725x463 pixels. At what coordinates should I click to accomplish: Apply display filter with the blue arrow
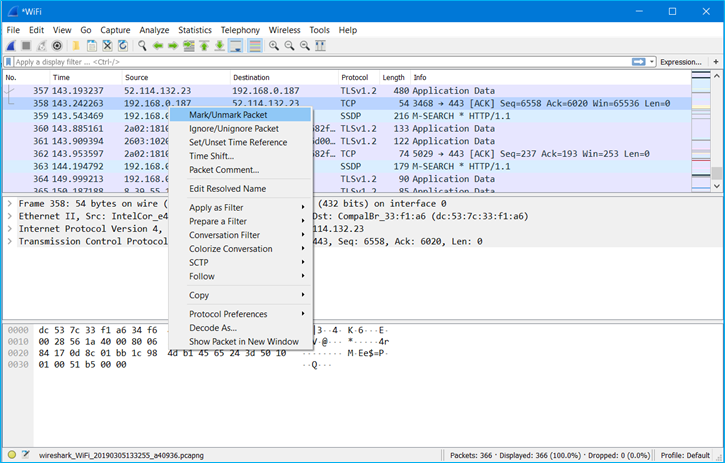(x=639, y=62)
